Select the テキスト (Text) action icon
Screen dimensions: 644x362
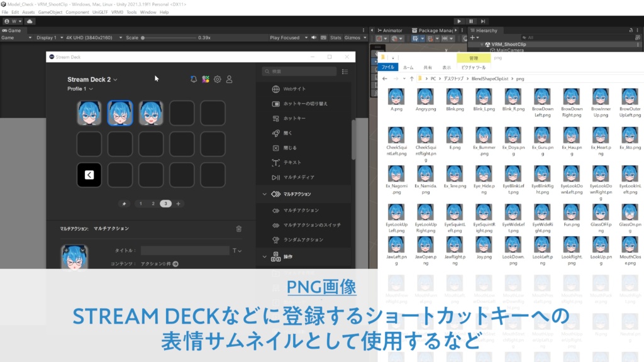[x=275, y=162]
